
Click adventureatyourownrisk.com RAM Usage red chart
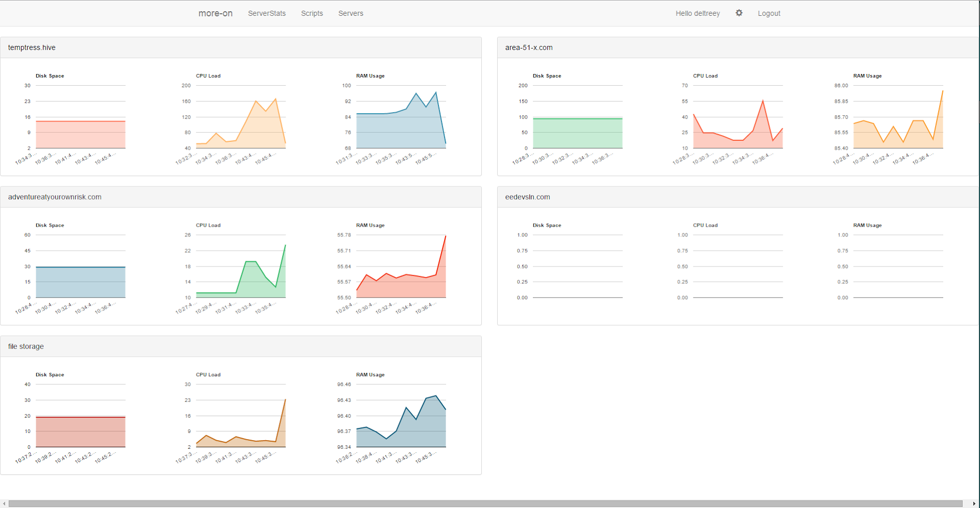click(401, 267)
